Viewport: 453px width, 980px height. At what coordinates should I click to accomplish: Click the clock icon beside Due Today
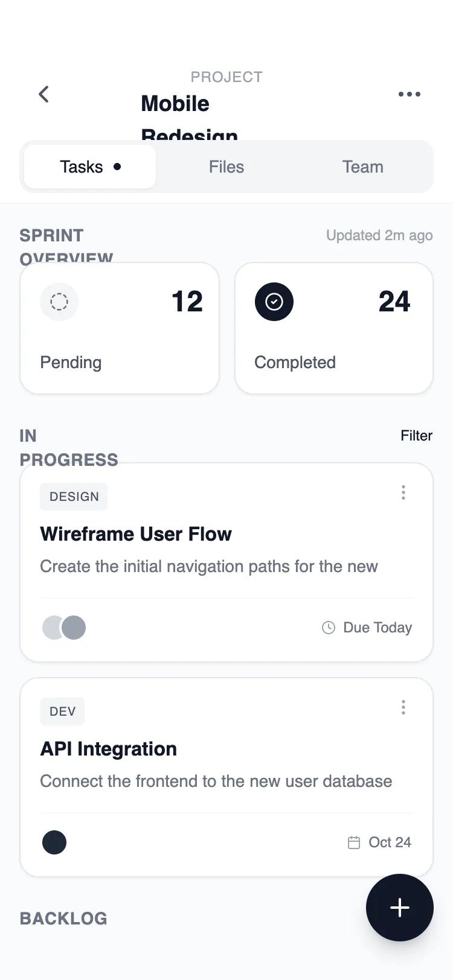point(329,628)
